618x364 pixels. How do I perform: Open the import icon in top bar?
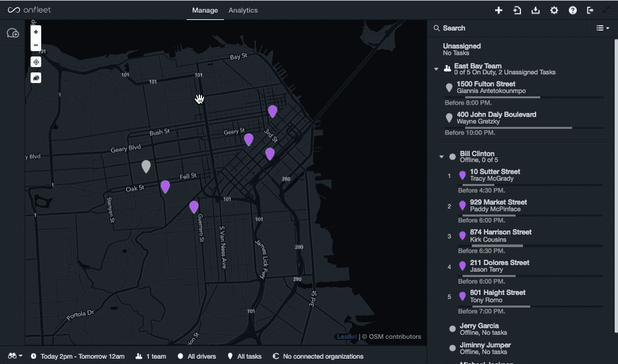(517, 11)
